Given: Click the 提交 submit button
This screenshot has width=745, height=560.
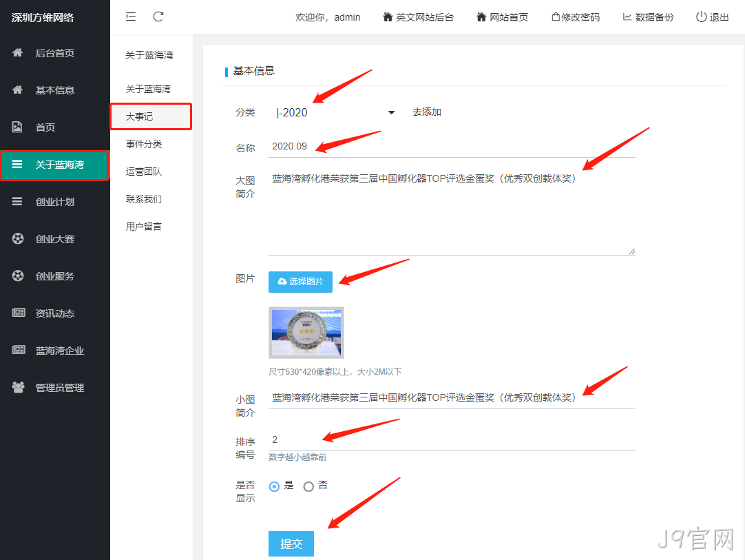Looking at the screenshot, I should (291, 543).
